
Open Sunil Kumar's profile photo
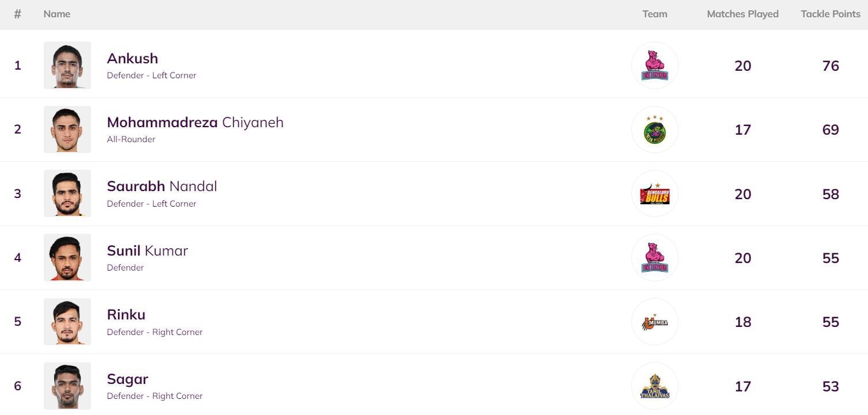coord(67,257)
